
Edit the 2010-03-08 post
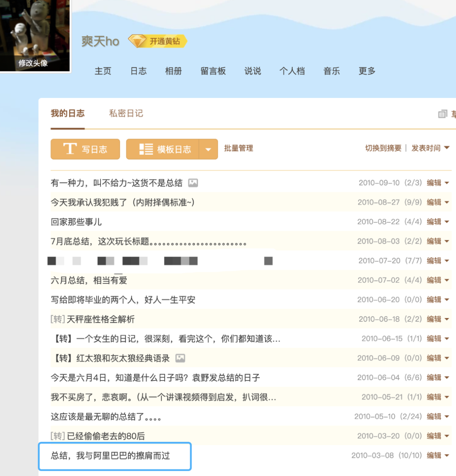(x=434, y=455)
